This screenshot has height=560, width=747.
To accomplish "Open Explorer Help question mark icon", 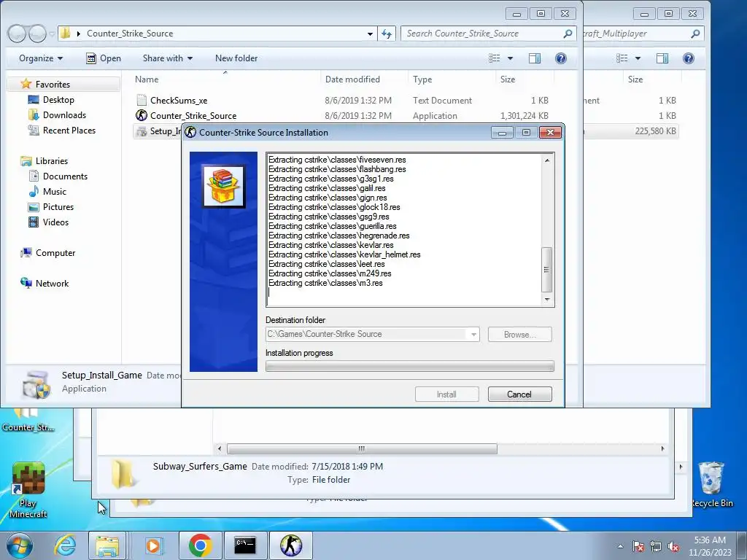I will coord(561,58).
